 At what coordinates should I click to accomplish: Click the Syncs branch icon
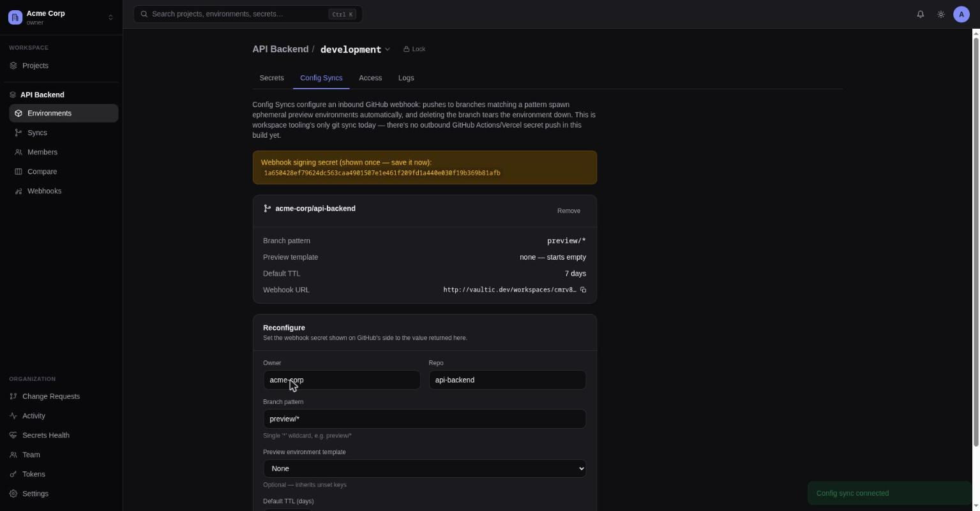pos(19,133)
